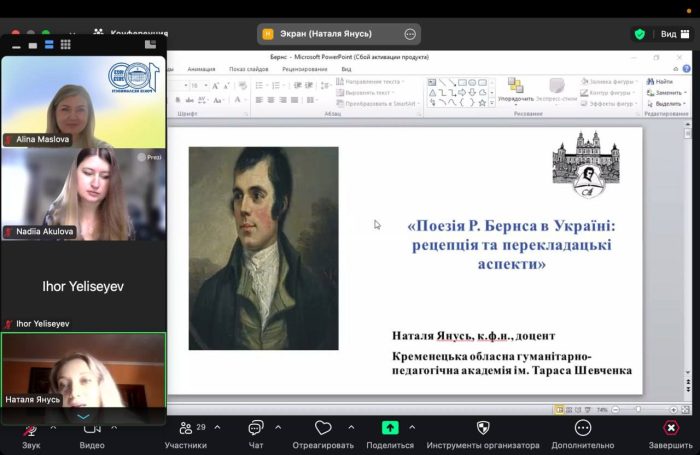The width and height of the screenshot is (700, 455).
Task: Expand the arrow next to Поделиться
Action: pyautogui.click(x=413, y=426)
